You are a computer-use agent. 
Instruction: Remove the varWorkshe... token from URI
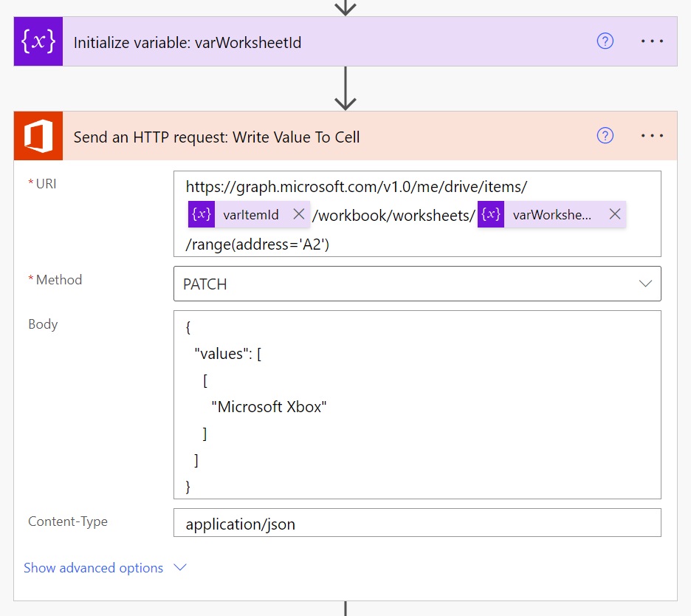(614, 215)
